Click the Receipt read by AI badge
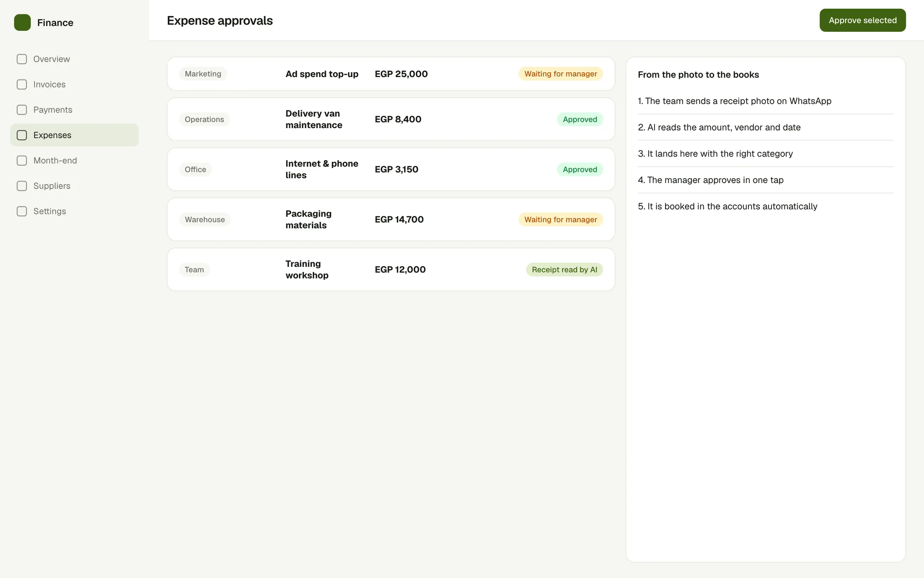 coord(565,270)
